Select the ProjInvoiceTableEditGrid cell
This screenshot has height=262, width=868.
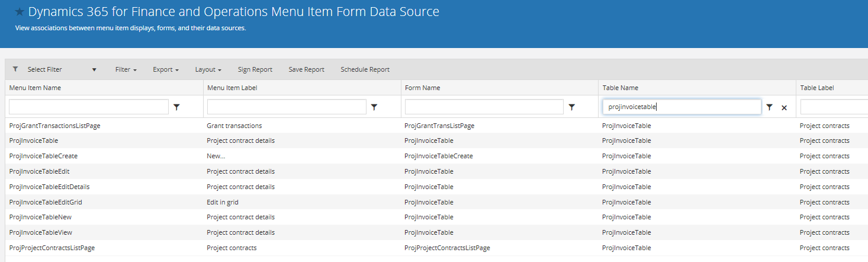point(46,202)
